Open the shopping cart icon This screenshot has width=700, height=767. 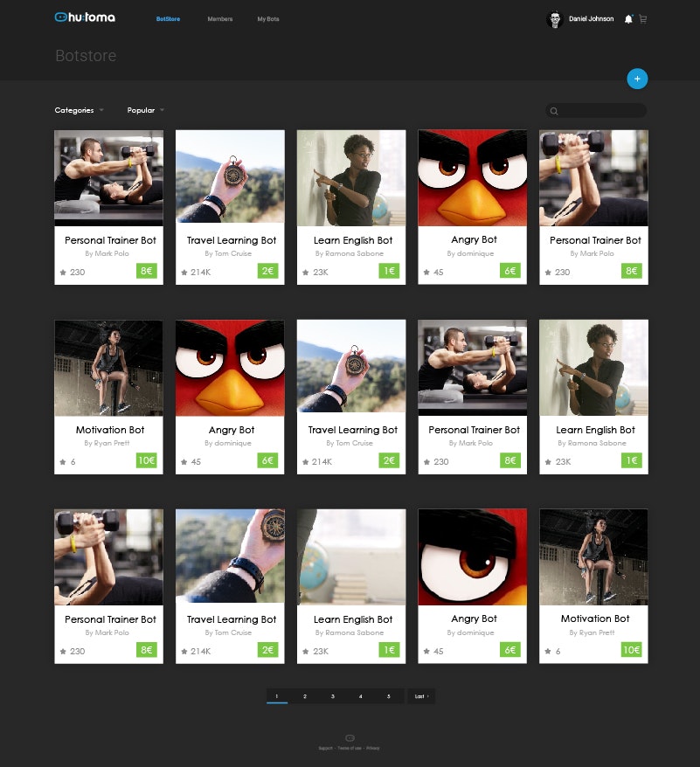point(643,19)
